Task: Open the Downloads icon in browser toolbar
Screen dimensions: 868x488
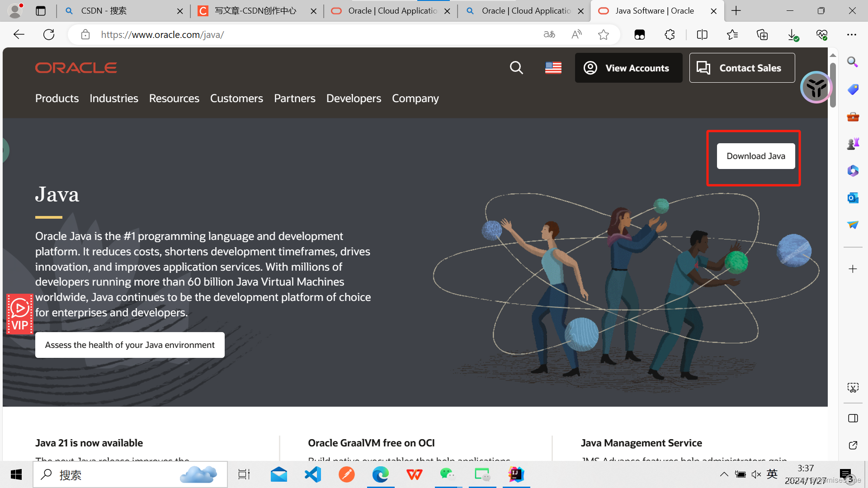Action: pos(792,35)
